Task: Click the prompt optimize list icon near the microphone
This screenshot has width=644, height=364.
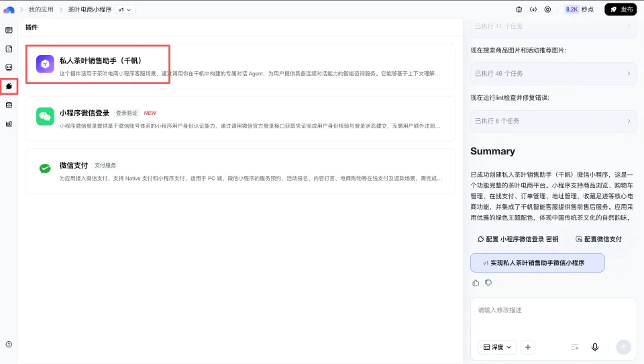Action: (x=575, y=347)
